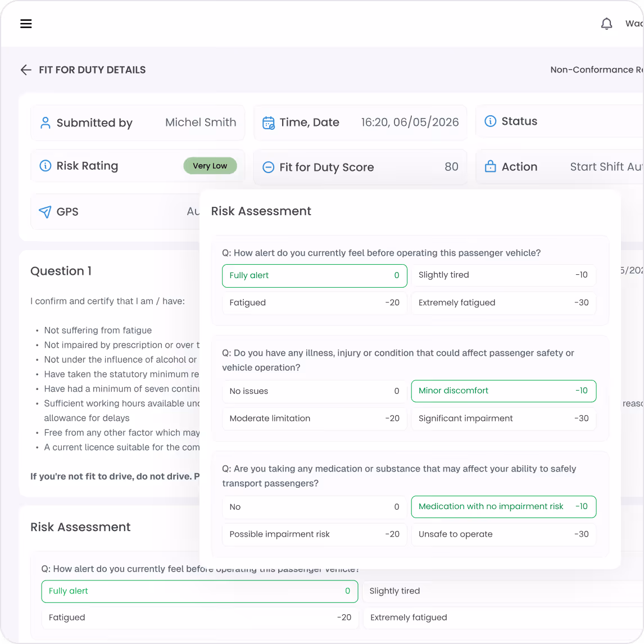Click the timestamp 16:20, 06/05/2026
This screenshot has height=644, width=644.
pyautogui.click(x=410, y=123)
